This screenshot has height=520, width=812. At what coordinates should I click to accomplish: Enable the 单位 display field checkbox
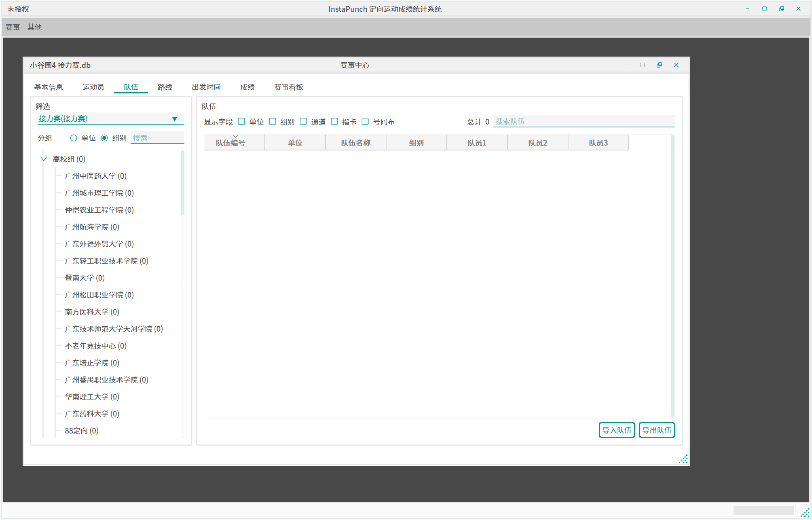click(241, 121)
